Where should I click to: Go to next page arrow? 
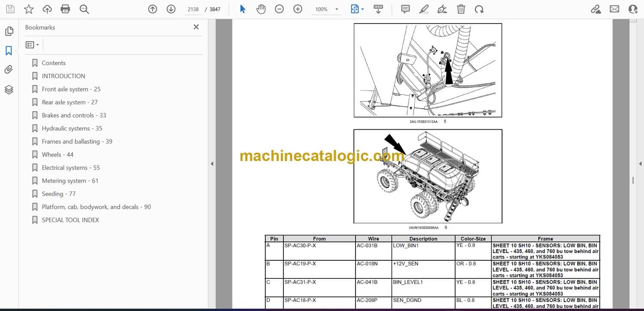171,9
